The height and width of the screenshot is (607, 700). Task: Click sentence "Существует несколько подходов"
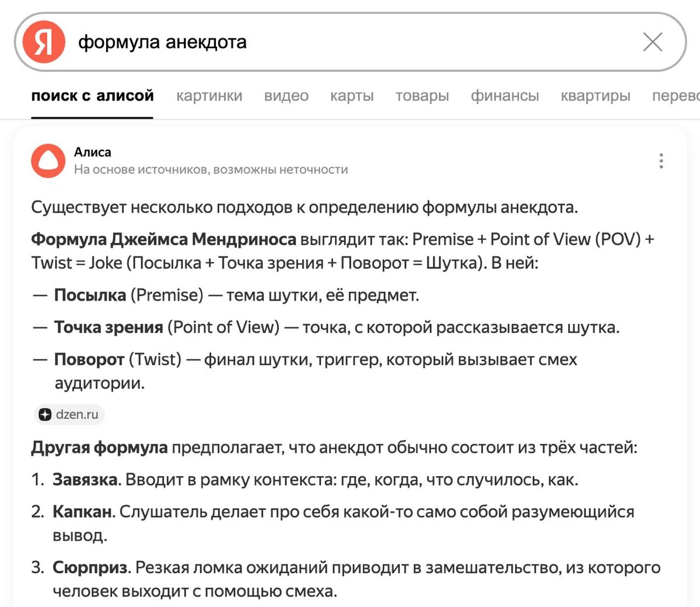tap(304, 208)
